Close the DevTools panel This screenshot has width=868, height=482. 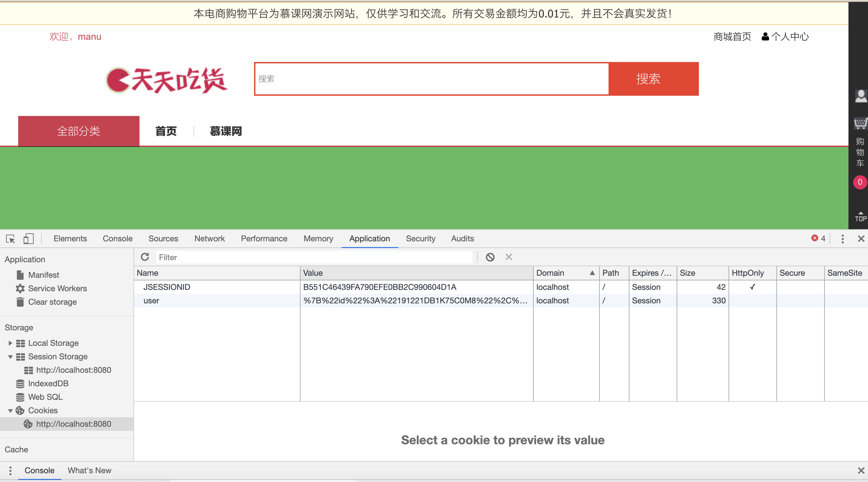[861, 239]
